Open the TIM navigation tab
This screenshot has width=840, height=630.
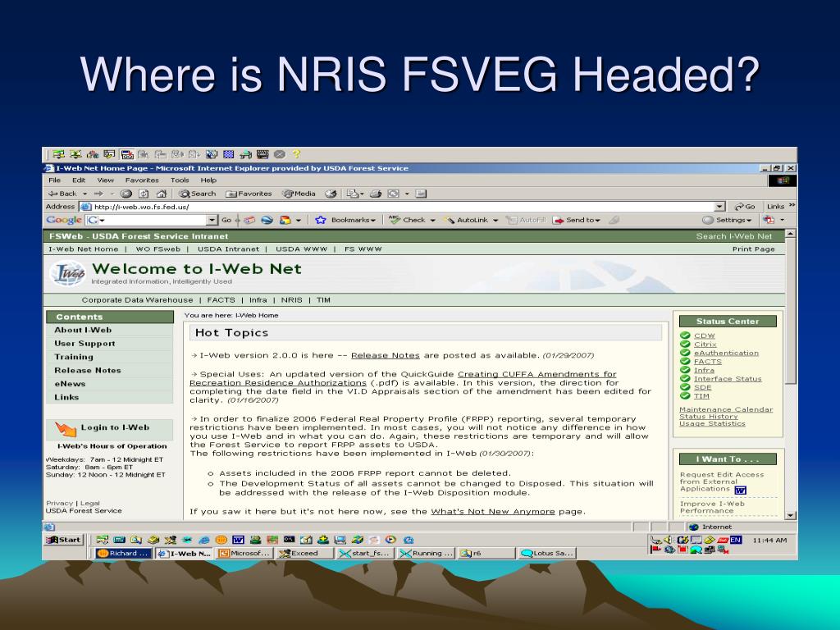click(x=323, y=300)
